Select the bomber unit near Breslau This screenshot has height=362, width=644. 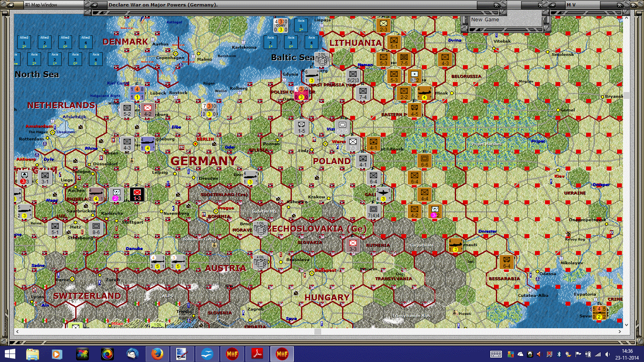pyautogui.click(x=250, y=177)
